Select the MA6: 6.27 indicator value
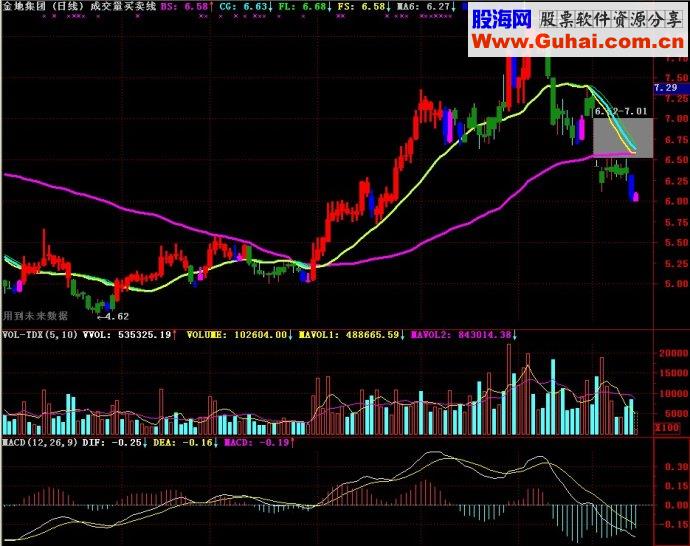The height and width of the screenshot is (546, 690). tap(424, 7)
